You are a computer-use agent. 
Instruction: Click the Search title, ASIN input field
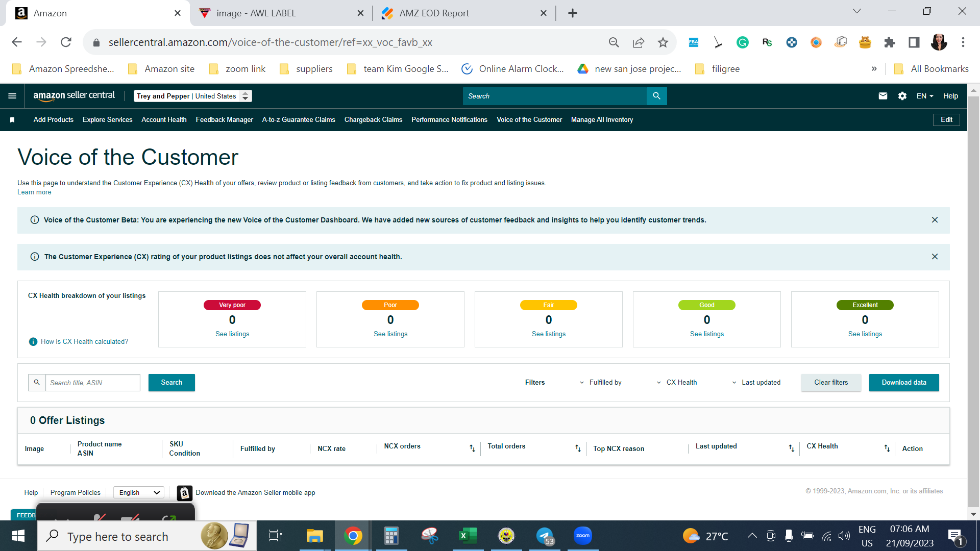[92, 383]
